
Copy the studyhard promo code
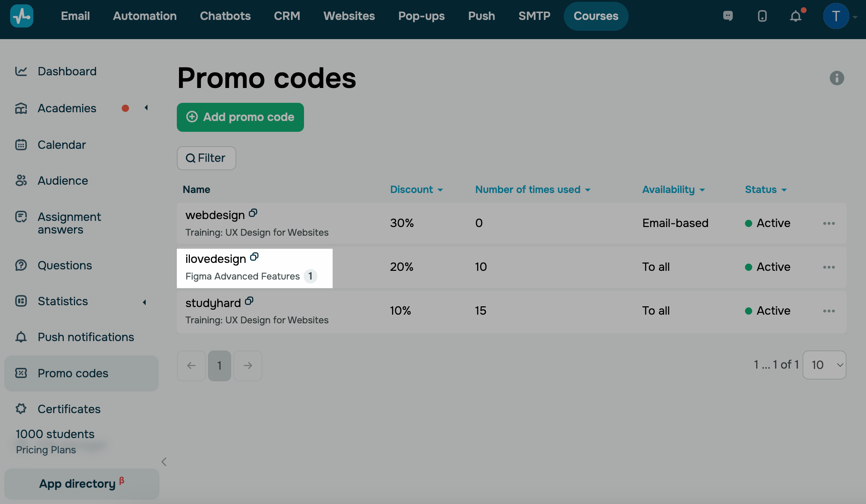click(x=249, y=301)
